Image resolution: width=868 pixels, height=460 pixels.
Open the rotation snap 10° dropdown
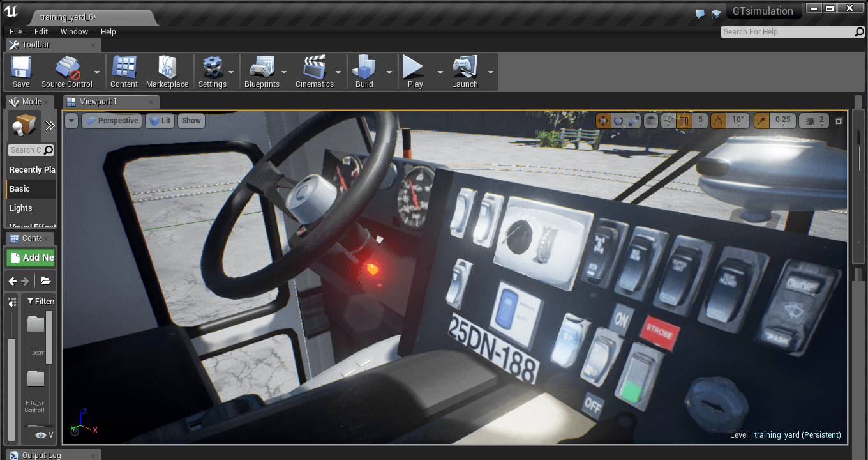pos(738,120)
